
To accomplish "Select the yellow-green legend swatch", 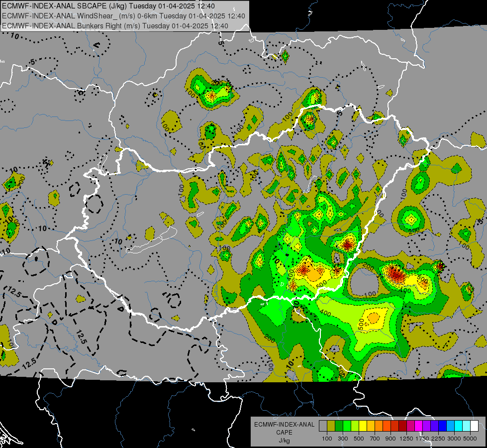I will [355, 426].
